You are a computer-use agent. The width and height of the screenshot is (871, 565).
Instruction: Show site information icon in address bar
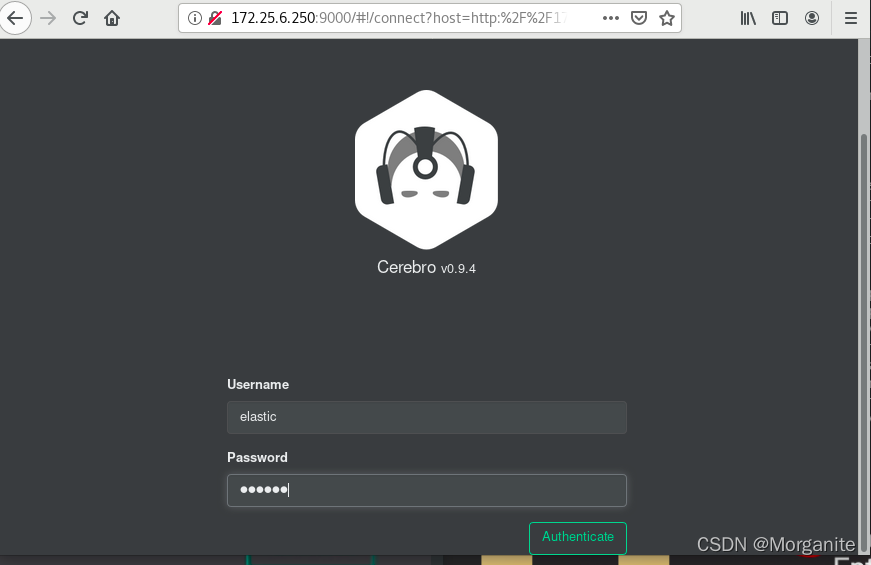point(194,18)
